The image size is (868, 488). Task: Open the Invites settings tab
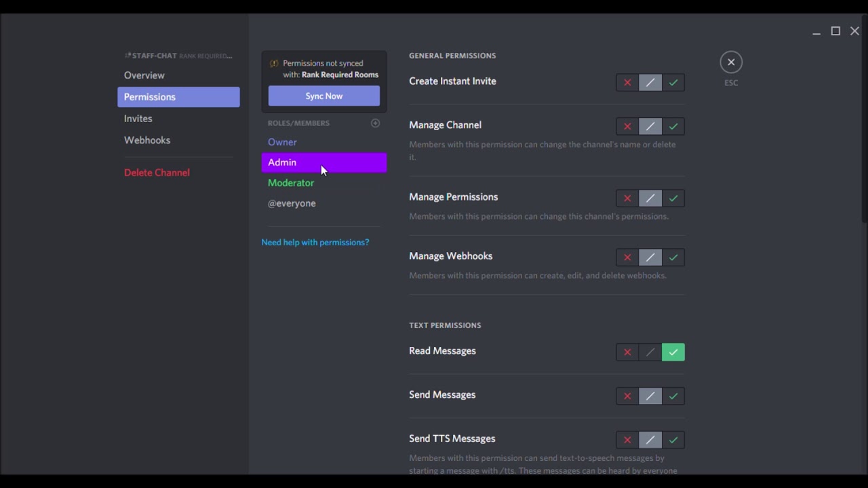click(x=178, y=119)
